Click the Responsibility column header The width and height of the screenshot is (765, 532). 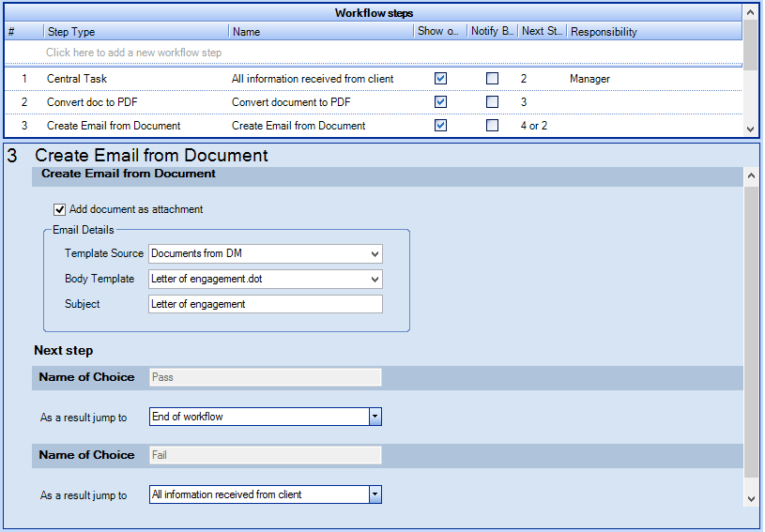point(654,32)
